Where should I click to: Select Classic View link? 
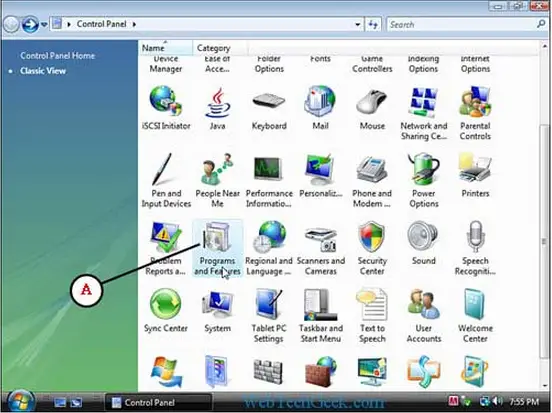coord(43,71)
